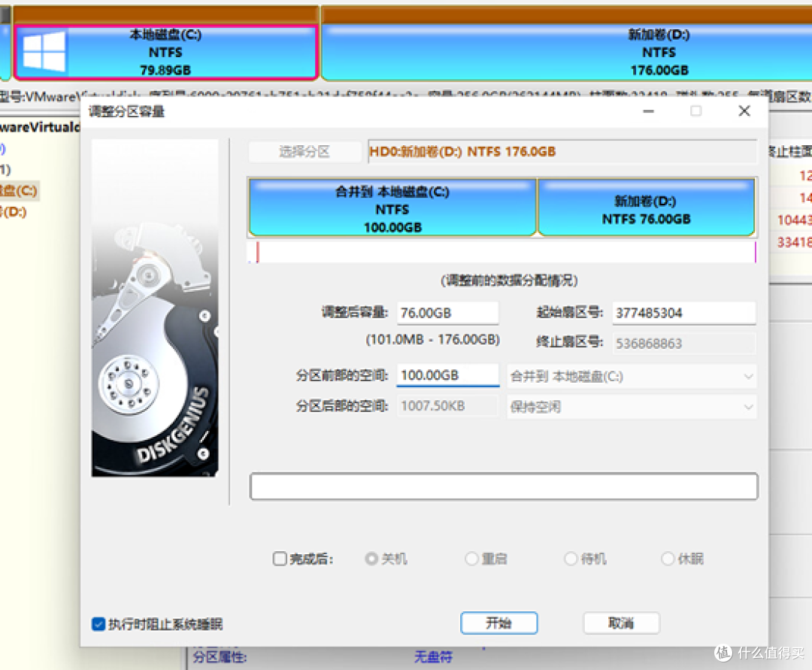The height and width of the screenshot is (670, 812).
Task: Click the 分区属性 label in main window
Action: tap(220, 657)
